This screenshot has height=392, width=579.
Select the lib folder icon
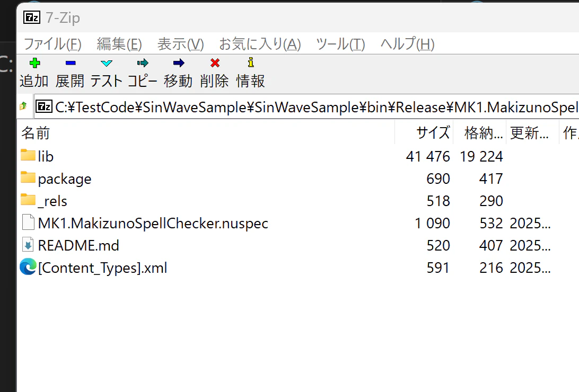[x=28, y=155]
